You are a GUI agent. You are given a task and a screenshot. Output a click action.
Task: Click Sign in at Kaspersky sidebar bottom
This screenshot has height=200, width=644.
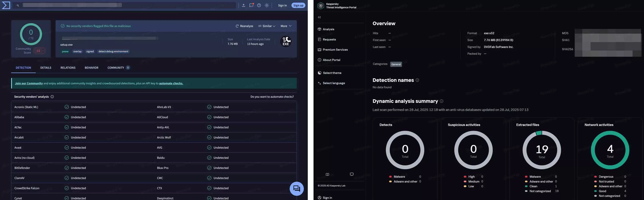point(325,198)
